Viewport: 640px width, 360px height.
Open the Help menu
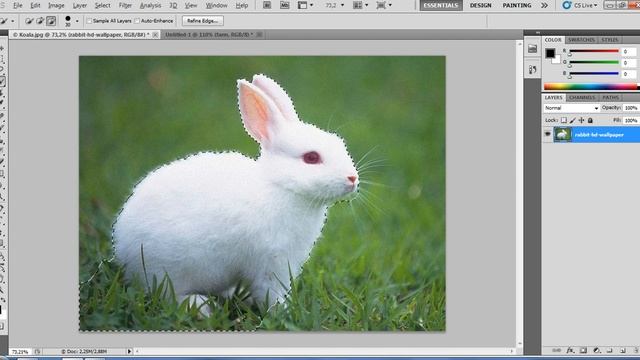tap(242, 5)
